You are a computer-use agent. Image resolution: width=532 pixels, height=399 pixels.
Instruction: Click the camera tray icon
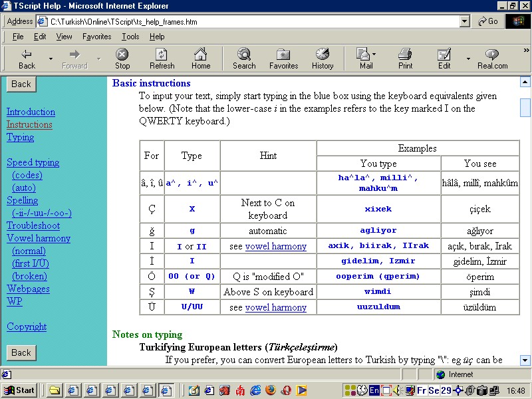pyautogui.click(x=482, y=390)
